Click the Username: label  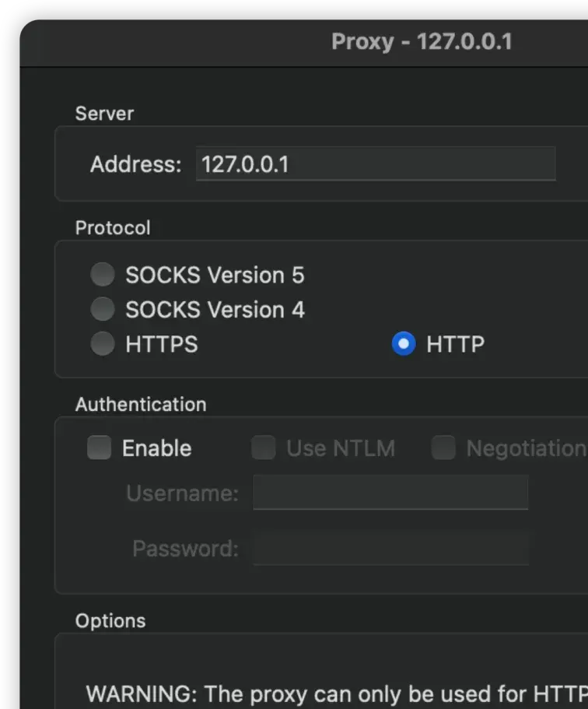click(x=182, y=493)
